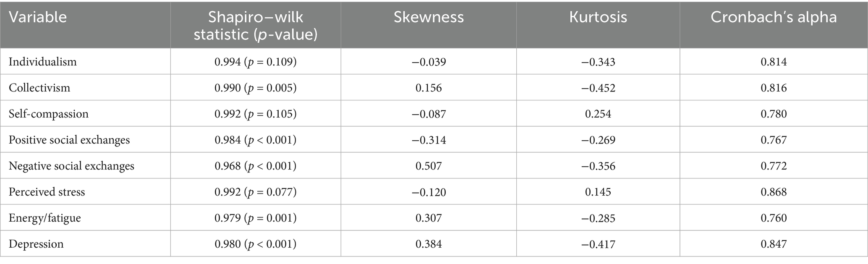Click the Skewness column header
868x264 pixels.
pyautogui.click(x=429, y=17)
